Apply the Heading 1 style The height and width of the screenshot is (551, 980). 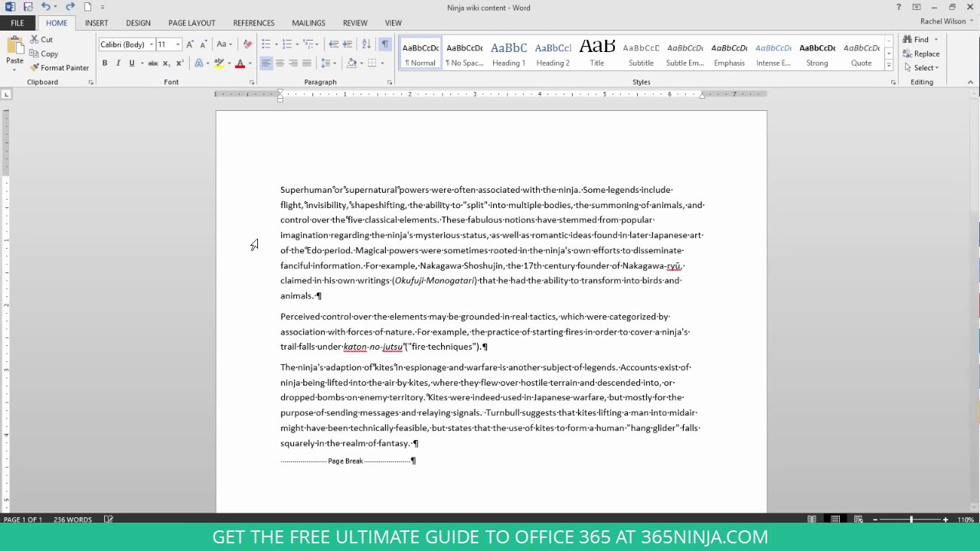508,54
